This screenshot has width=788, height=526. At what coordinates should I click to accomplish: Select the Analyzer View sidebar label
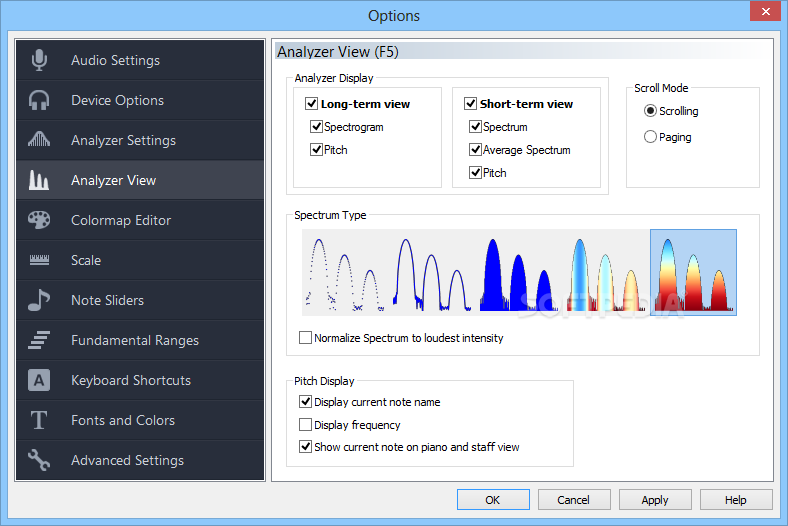(x=114, y=180)
